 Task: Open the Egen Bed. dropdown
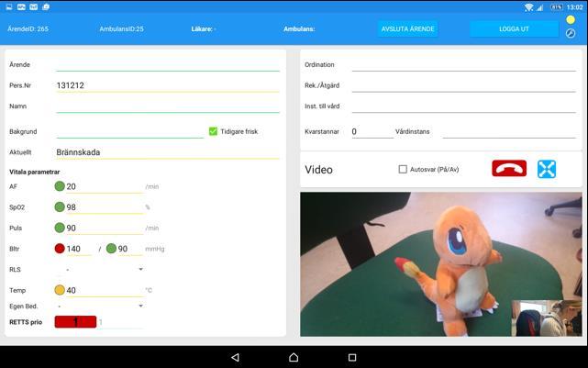[x=99, y=306]
